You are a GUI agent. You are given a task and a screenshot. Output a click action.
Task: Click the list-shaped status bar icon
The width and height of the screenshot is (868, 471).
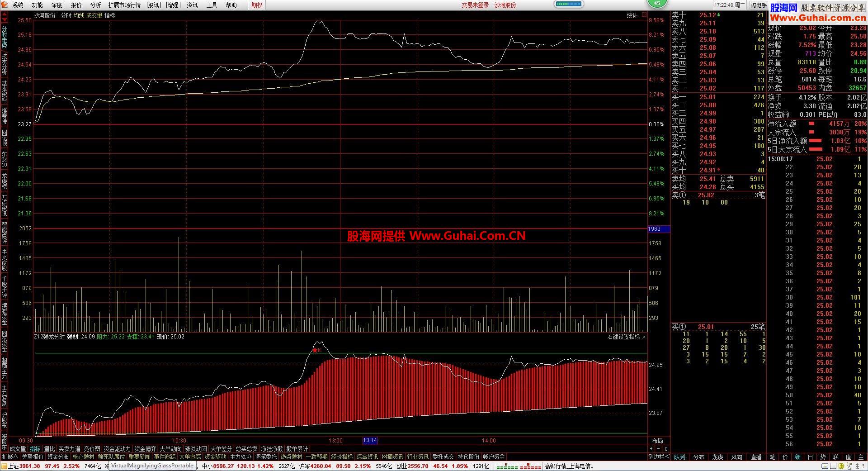(833, 466)
